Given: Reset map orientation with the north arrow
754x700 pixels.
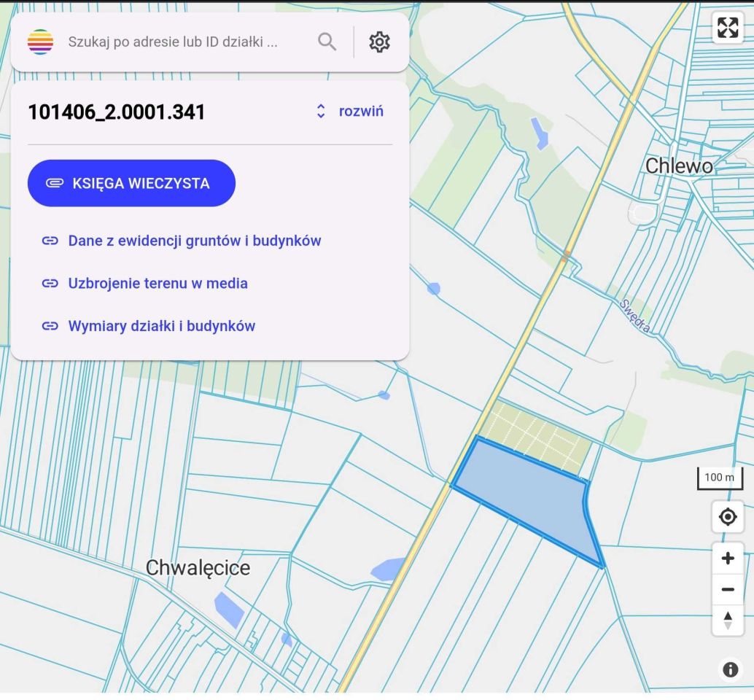Looking at the screenshot, I should (728, 620).
